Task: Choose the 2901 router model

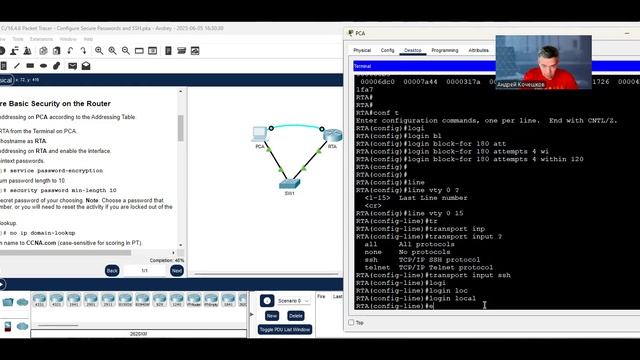Action: 91,300
